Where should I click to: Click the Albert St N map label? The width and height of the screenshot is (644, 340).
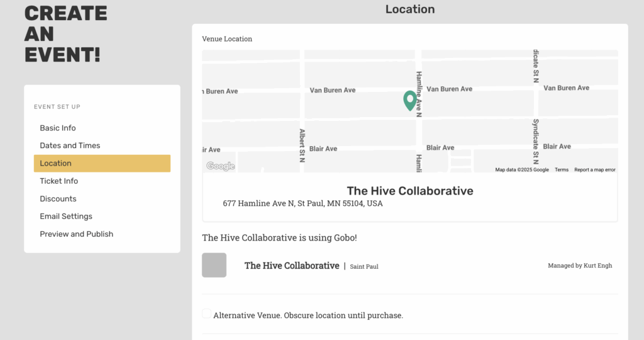click(x=303, y=145)
